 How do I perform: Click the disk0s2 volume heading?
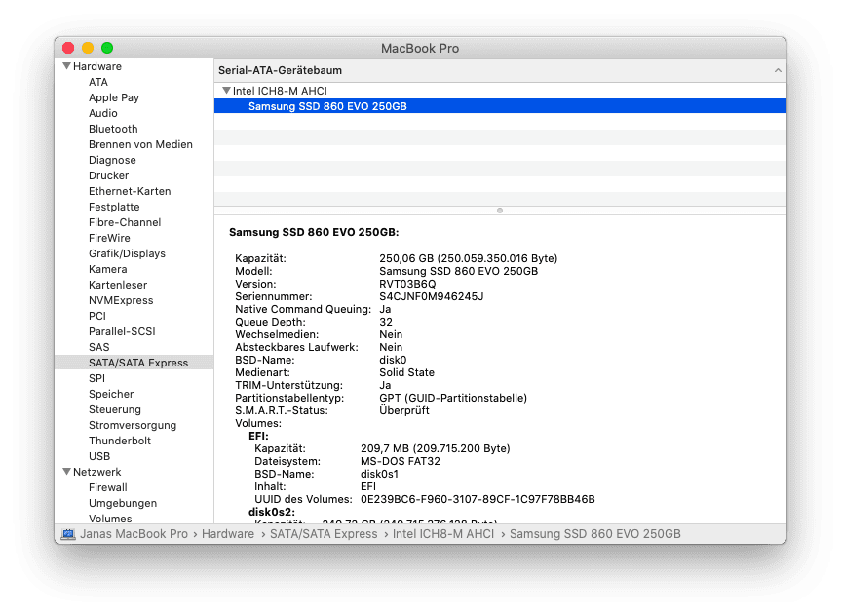coord(271,513)
